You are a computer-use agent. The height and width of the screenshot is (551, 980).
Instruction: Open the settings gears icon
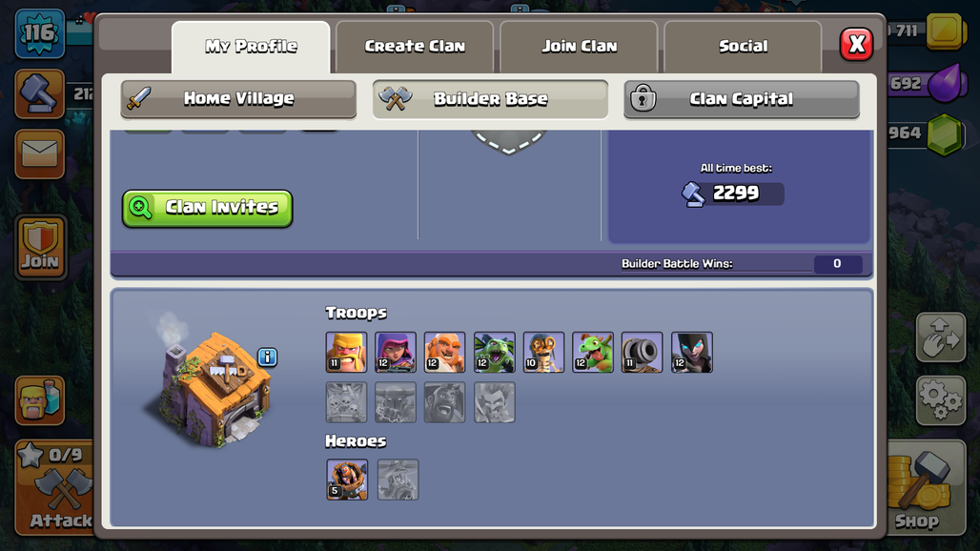941,400
